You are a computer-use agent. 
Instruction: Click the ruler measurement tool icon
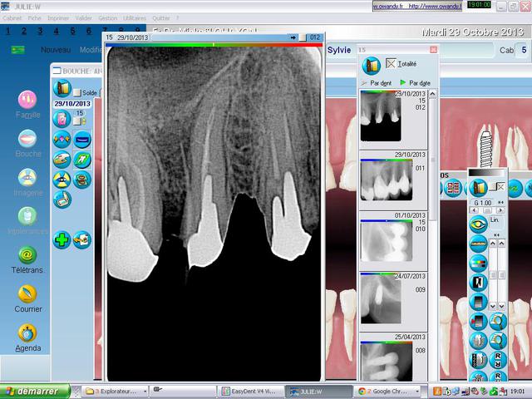point(477,243)
